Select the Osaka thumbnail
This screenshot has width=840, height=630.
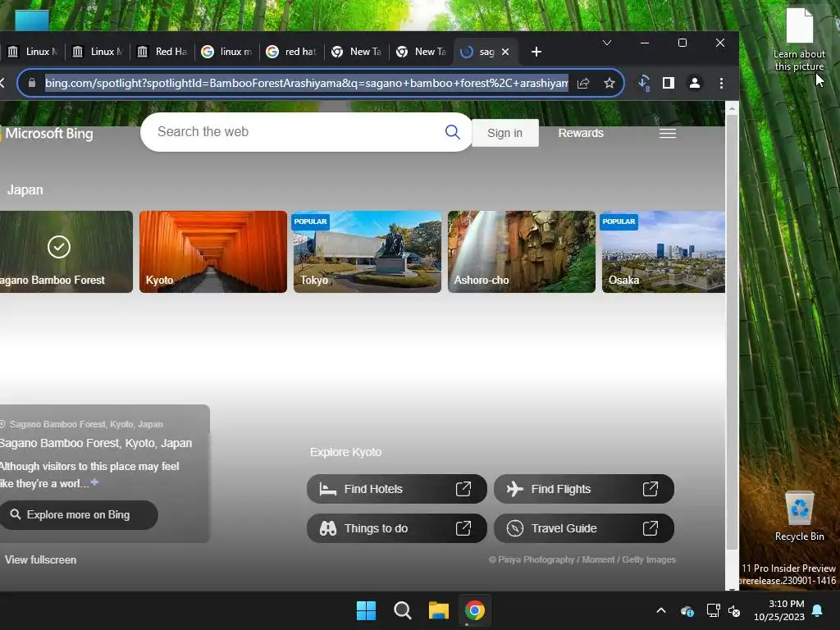pyautogui.click(x=663, y=252)
